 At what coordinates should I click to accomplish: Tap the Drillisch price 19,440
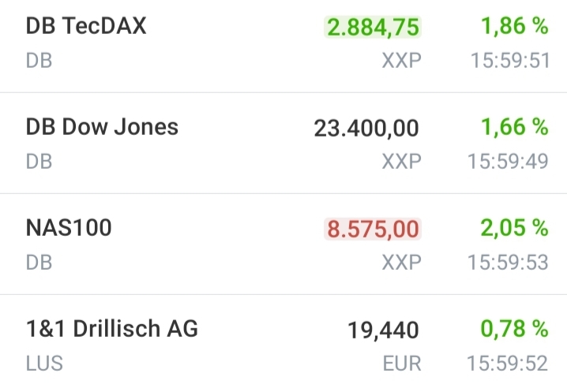[x=383, y=330]
